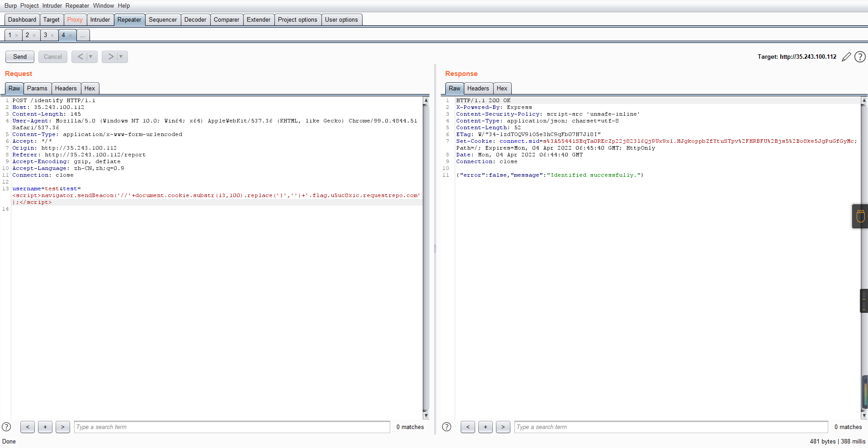
Task: Show the response Headers view
Action: (478, 88)
